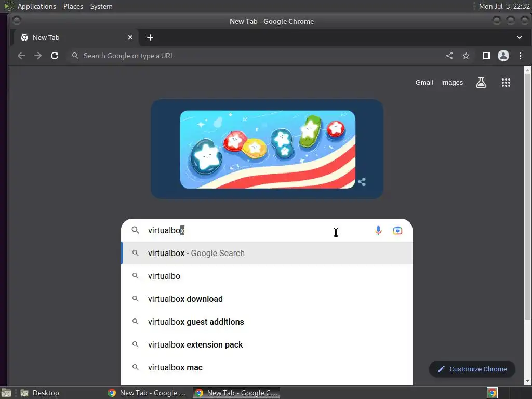Open Google Images link

[451, 83]
